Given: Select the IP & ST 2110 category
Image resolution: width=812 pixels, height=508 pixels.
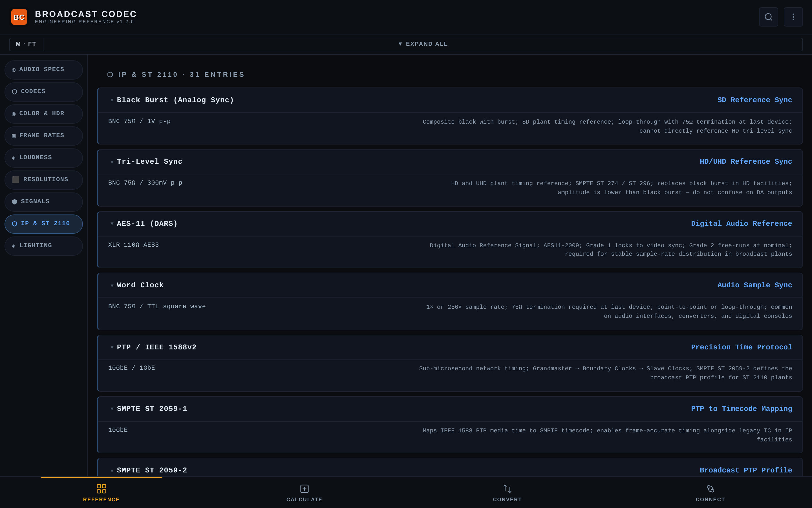Looking at the screenshot, I should point(44,224).
